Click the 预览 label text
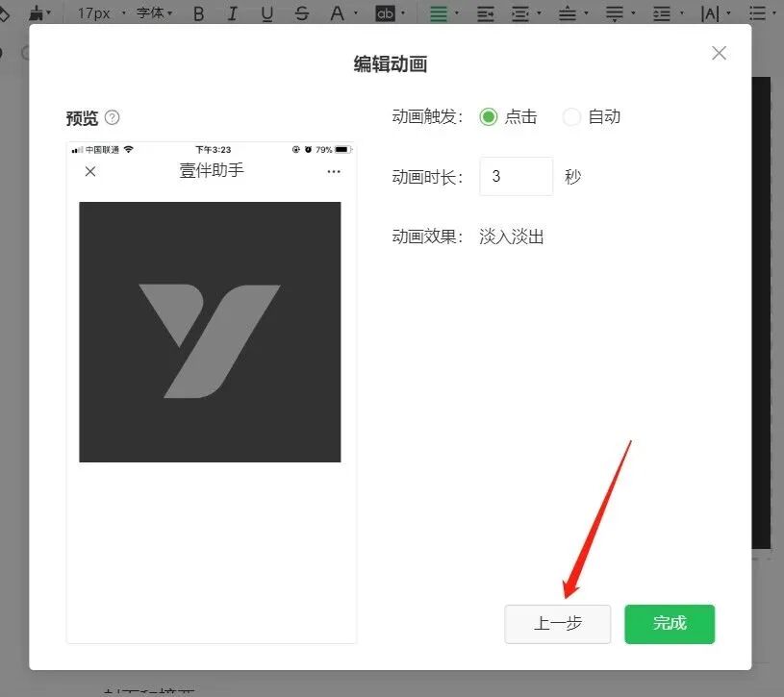 [82, 118]
